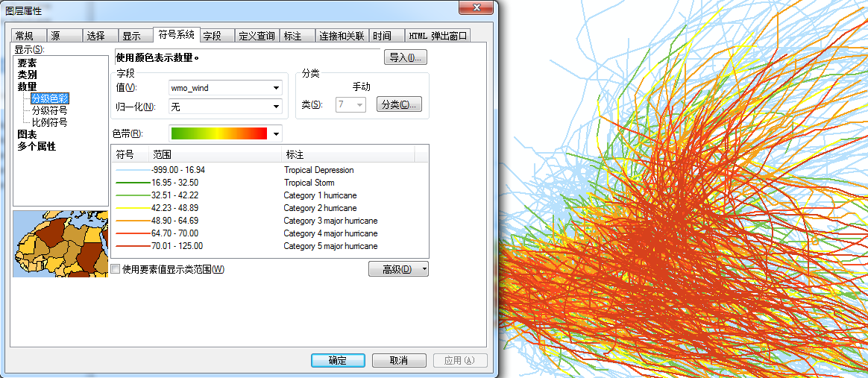Screen dimensions: 868x378
Task: Select range 32.51 - 42.22
Action: click(x=174, y=195)
